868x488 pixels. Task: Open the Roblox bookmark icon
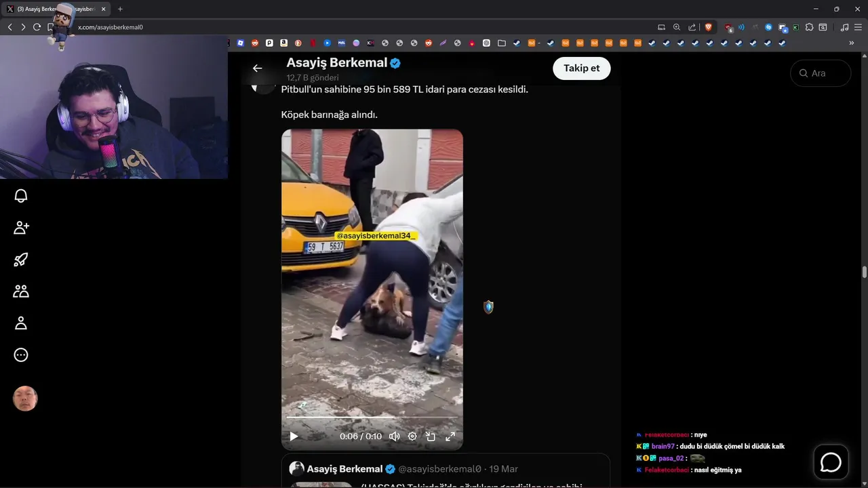pos(240,43)
